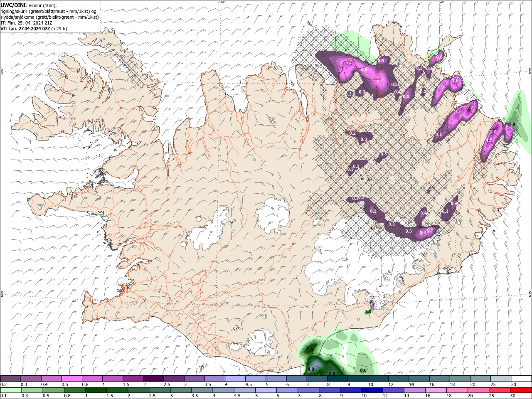This screenshot has width=532, height=399.
Task: Click the deep blue 10 mm rain swatch
Action: tap(372, 390)
